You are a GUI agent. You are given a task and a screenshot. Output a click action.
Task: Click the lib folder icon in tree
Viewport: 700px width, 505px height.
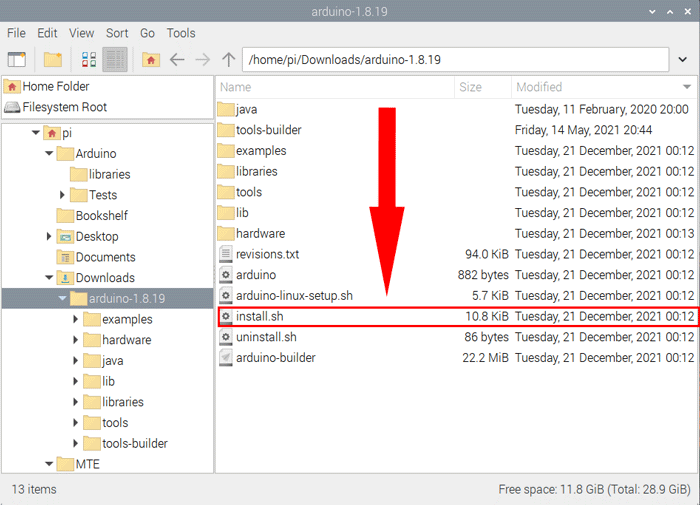coord(92,381)
